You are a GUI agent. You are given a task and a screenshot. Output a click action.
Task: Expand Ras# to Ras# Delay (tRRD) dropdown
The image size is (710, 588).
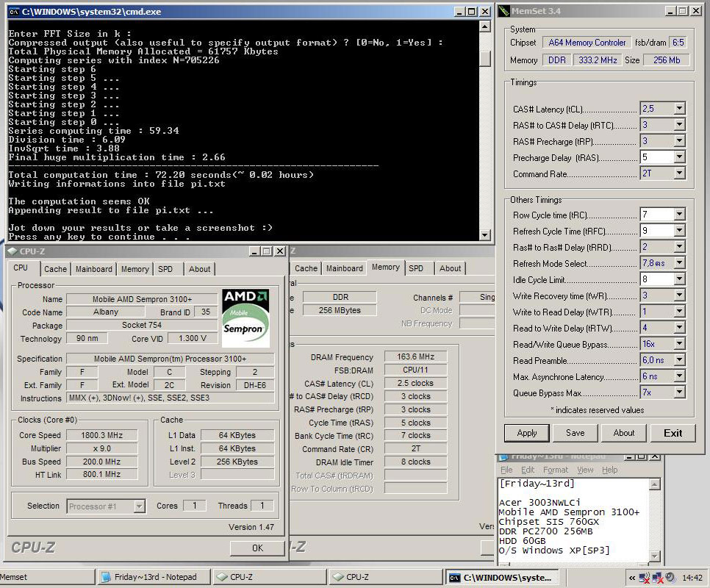(679, 247)
